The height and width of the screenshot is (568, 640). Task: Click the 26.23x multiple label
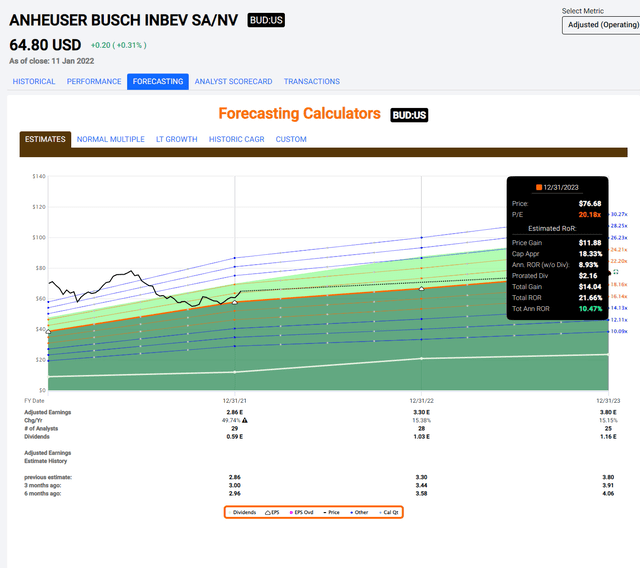[x=619, y=237]
